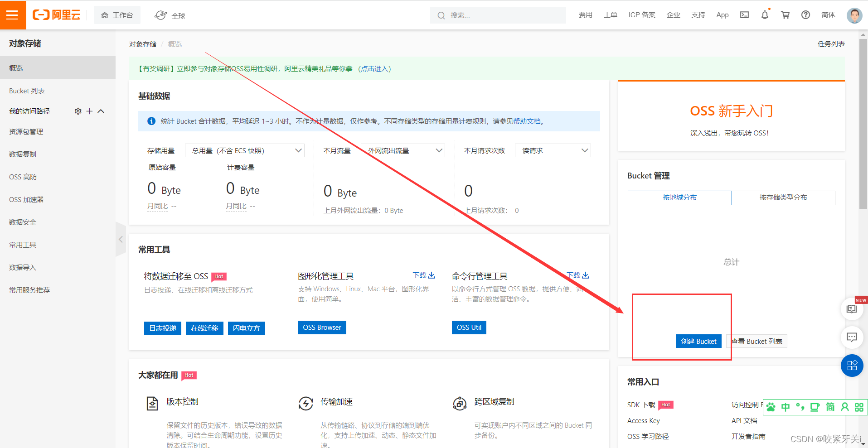Click the Alibaba Cloud logo
868x448 pixels.
pos(57,15)
